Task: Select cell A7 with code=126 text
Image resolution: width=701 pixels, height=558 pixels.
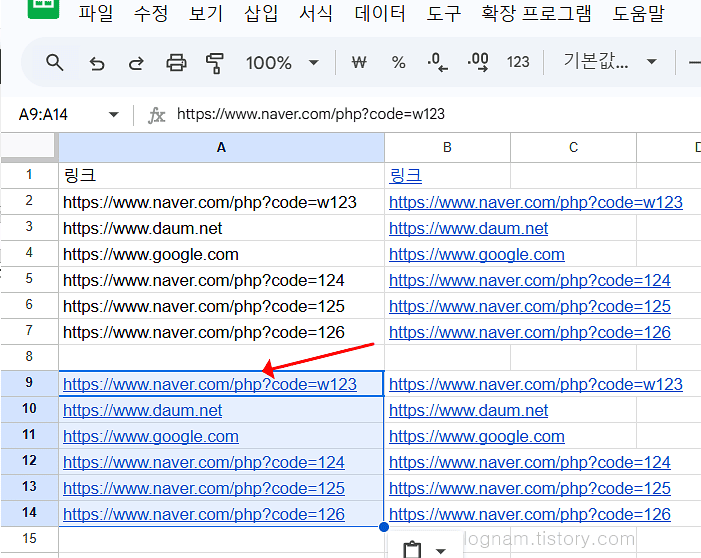Action: pos(221,331)
